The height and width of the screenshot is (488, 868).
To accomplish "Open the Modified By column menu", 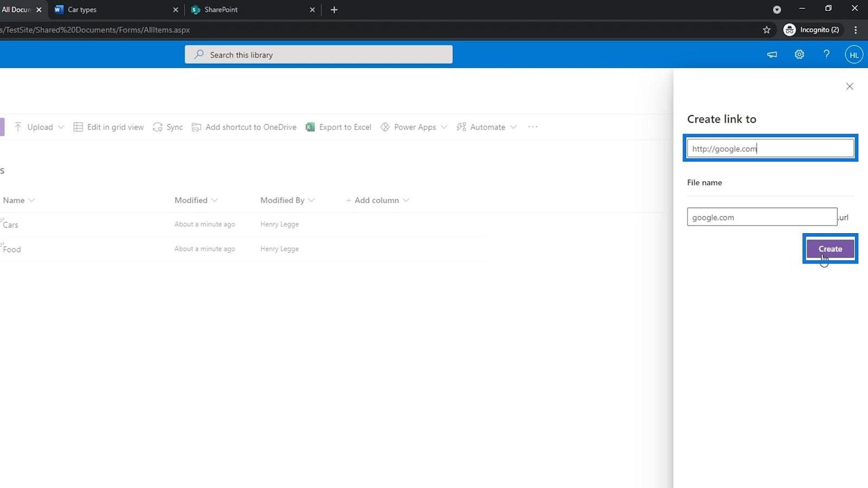I will 288,200.
